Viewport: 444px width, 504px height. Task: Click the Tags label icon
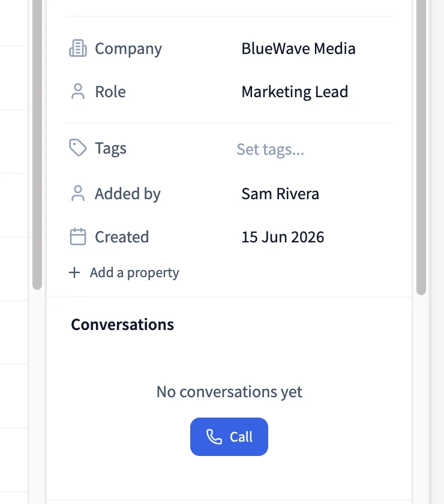click(78, 148)
